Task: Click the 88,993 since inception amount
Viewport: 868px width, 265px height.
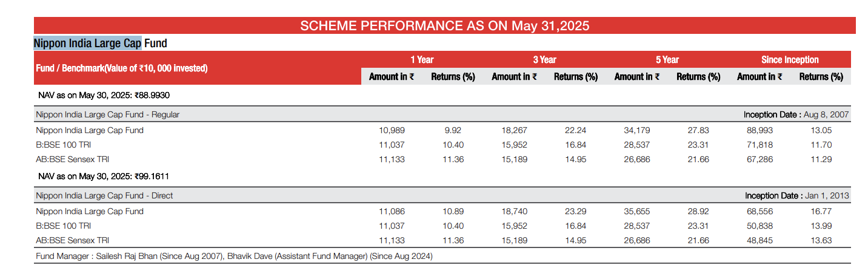Action: [x=759, y=130]
